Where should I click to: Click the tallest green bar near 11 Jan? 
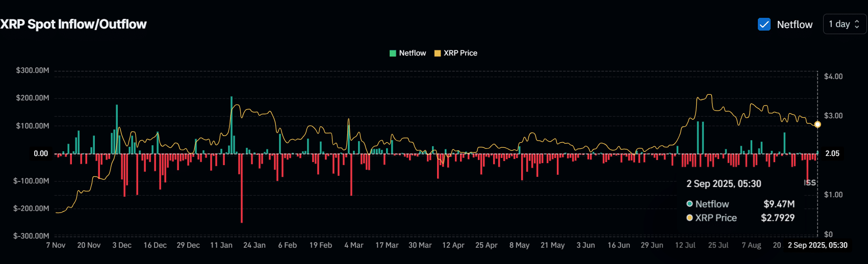click(232, 125)
